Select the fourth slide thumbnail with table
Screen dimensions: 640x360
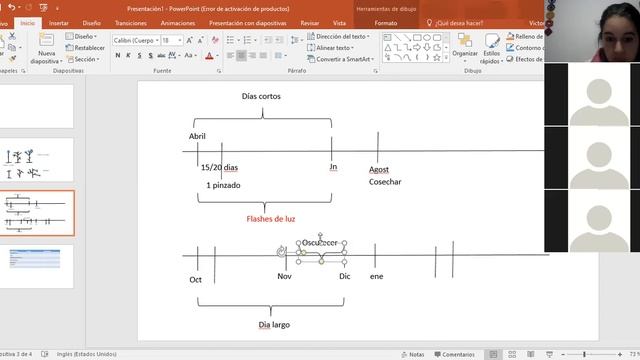pos(37,267)
